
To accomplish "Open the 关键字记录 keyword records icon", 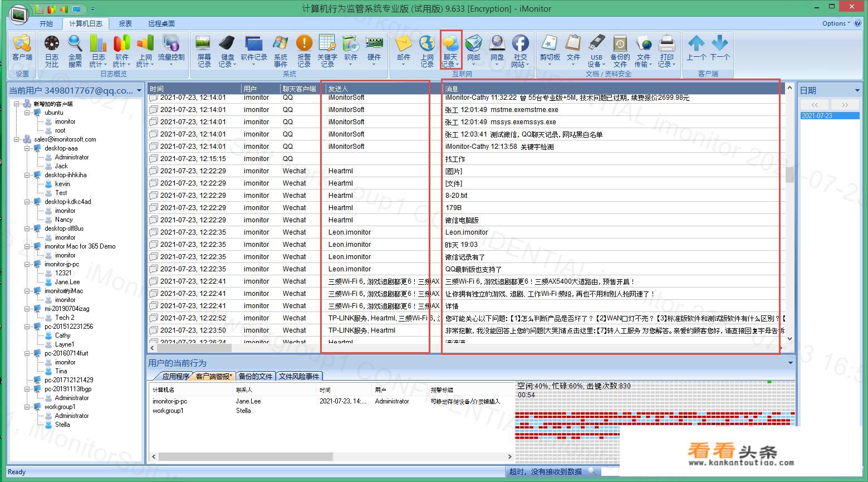I will click(327, 51).
